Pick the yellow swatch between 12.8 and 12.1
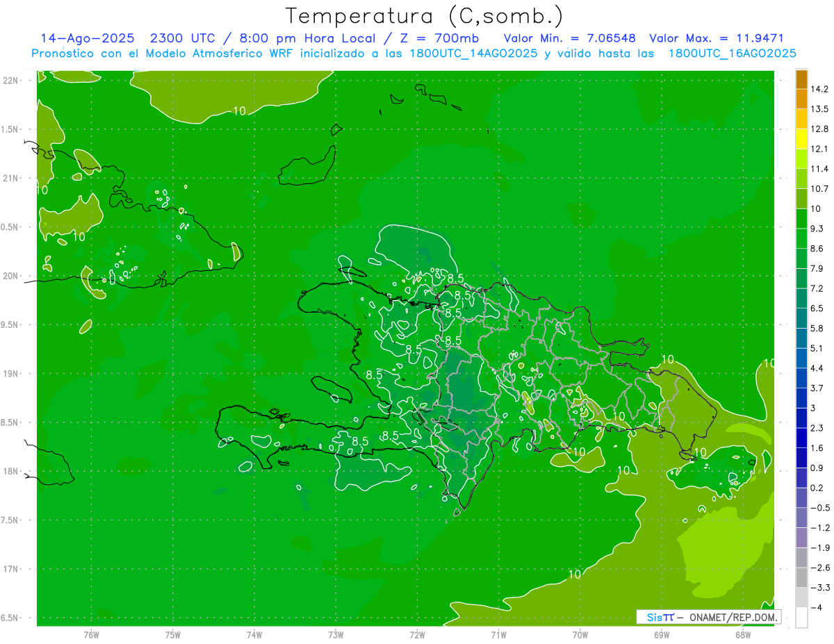This screenshot has width=834, height=644. [x=802, y=139]
